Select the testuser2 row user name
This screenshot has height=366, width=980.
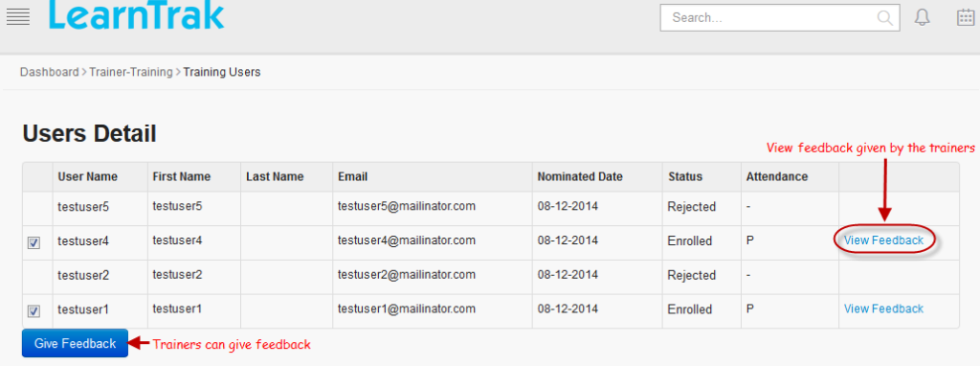point(83,275)
